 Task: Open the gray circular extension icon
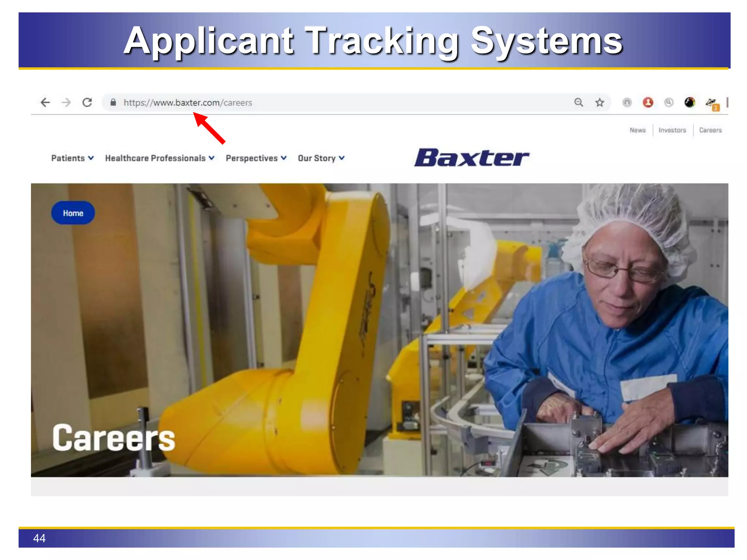coord(627,102)
